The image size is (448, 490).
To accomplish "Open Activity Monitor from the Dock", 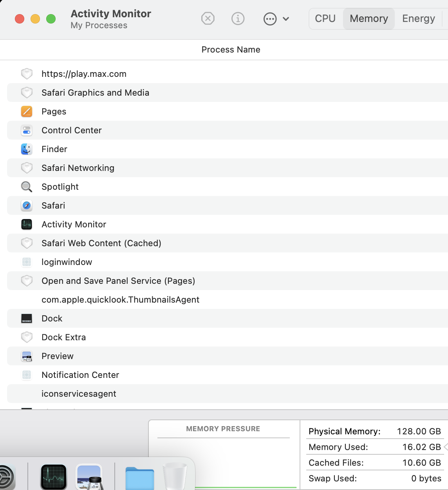I will [54, 477].
